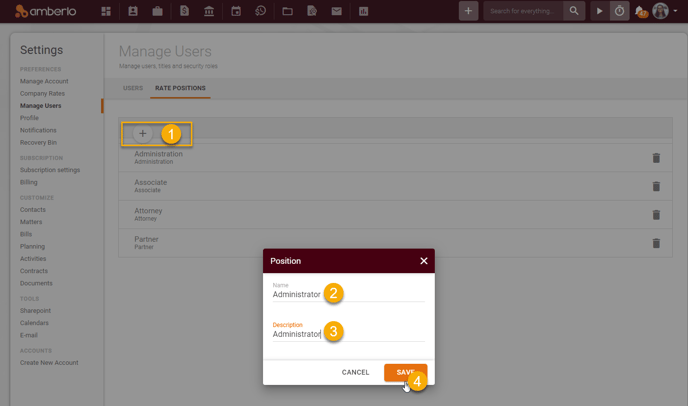Open the matters briefcase icon
Viewport: 688px width, 406px height.
tap(158, 11)
